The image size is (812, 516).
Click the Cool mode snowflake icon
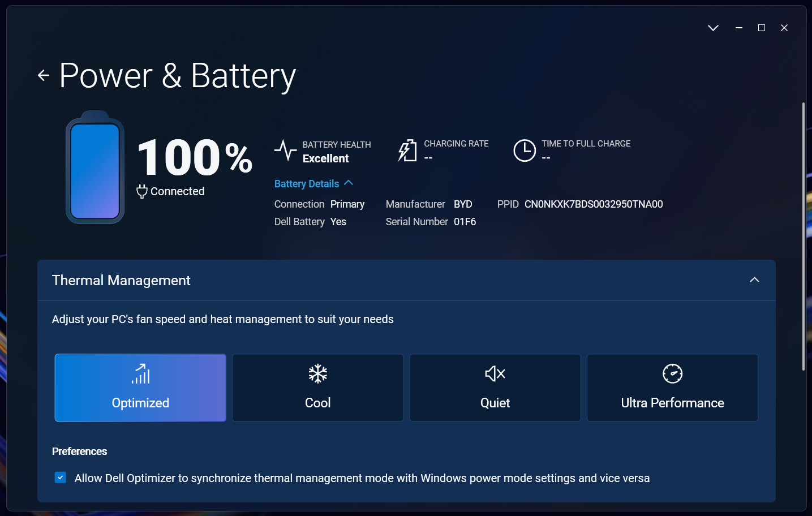318,373
